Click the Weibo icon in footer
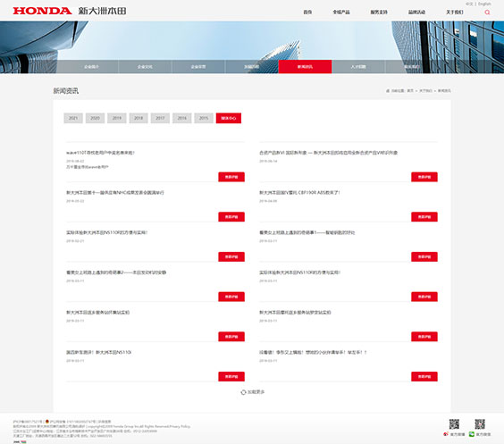Screen dimensions: 504x444 (446, 434)
